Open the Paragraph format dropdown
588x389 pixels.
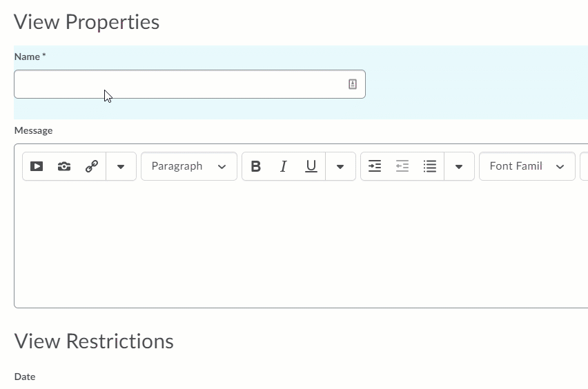point(189,166)
